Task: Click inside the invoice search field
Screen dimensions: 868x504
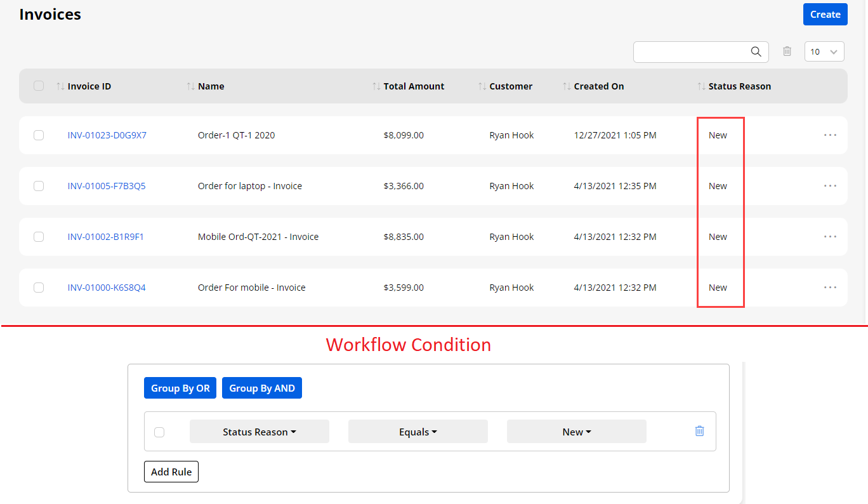Action: point(690,52)
